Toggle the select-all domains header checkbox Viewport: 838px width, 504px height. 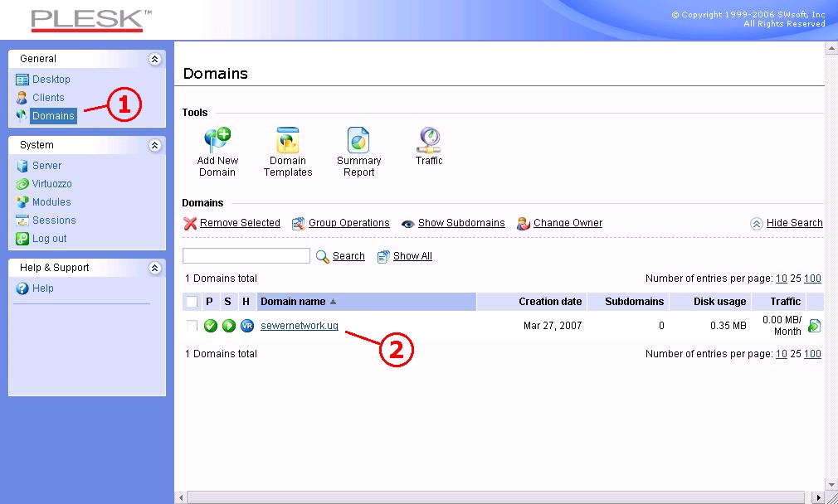coord(192,302)
